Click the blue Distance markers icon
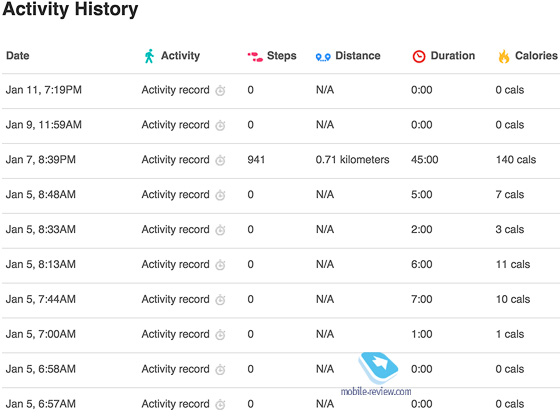Screen dimensions: 560x416 point(323,57)
